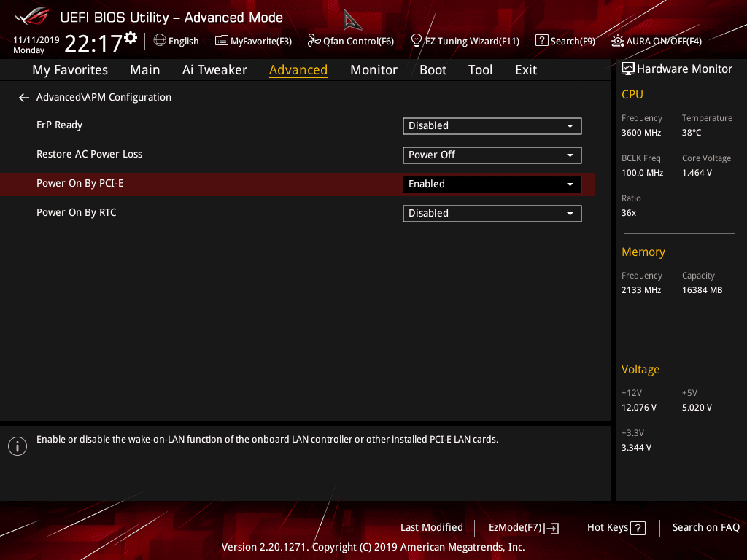
Task: Click the Advanced\APM Configuration breadcrumb text
Action: tap(104, 97)
